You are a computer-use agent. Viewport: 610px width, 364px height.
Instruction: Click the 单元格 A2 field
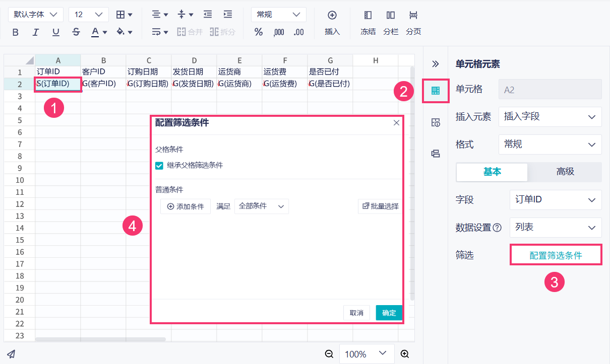(x=550, y=89)
